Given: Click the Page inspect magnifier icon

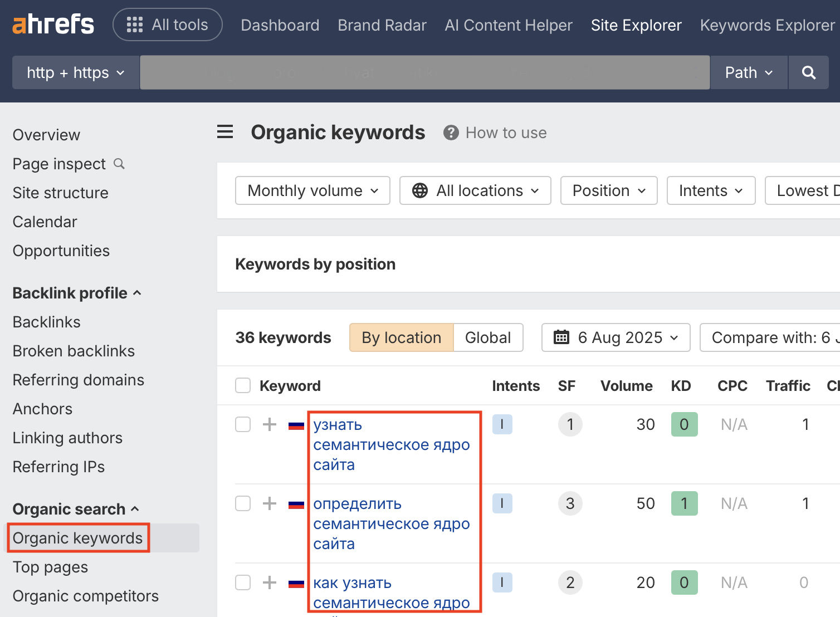Looking at the screenshot, I should (x=119, y=164).
